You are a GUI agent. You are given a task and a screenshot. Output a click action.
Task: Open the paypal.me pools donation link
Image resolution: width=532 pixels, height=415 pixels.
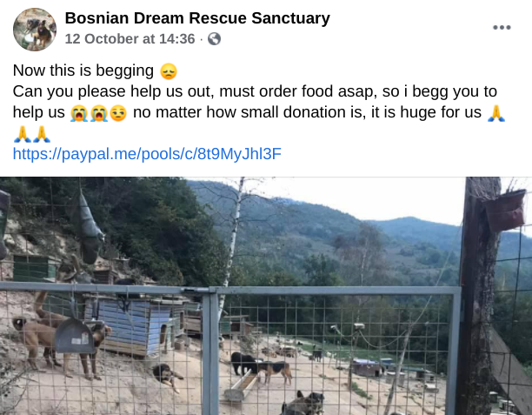(147, 154)
